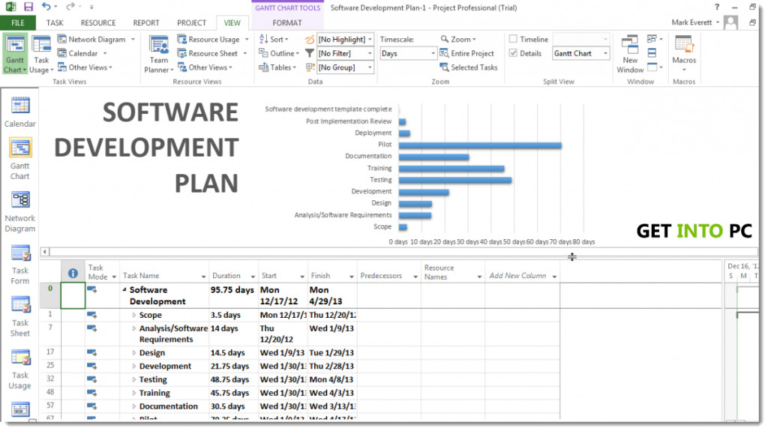Open Calendar view in the Task Views group

coord(78,53)
